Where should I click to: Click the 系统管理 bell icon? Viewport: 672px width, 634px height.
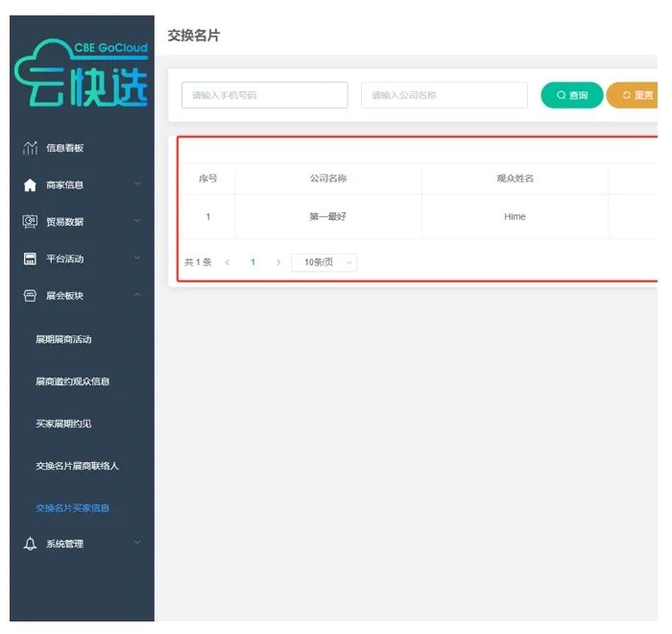click(x=30, y=544)
